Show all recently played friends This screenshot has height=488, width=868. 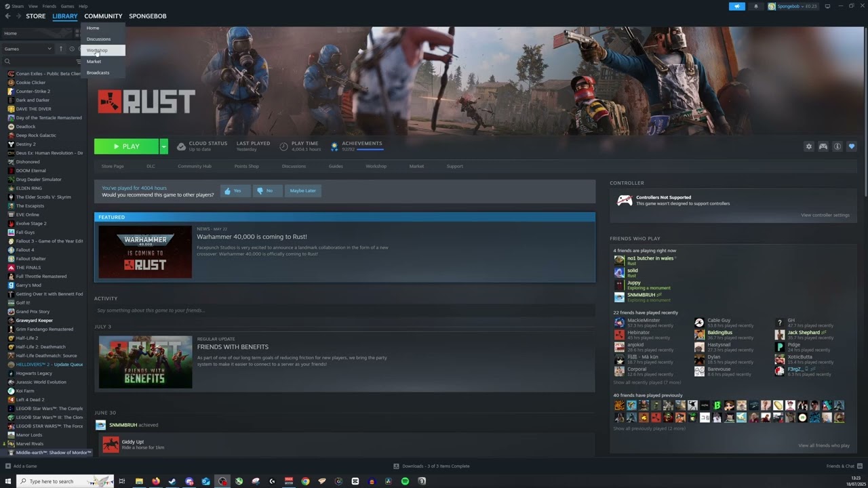pyautogui.click(x=647, y=382)
